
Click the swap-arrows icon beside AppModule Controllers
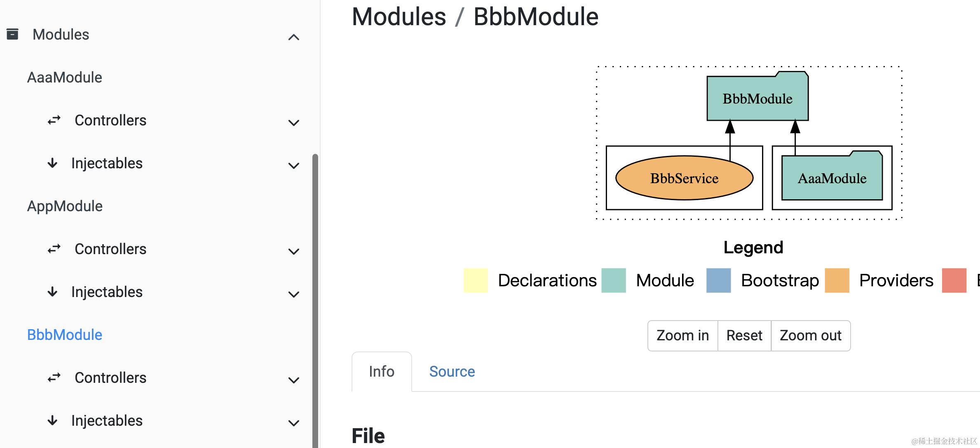point(54,249)
